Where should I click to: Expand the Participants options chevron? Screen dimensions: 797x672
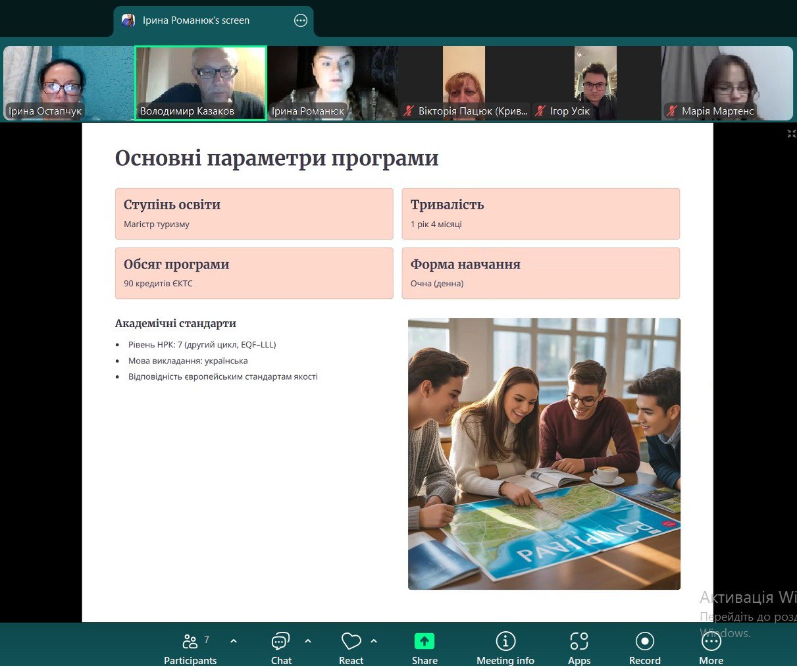234,641
